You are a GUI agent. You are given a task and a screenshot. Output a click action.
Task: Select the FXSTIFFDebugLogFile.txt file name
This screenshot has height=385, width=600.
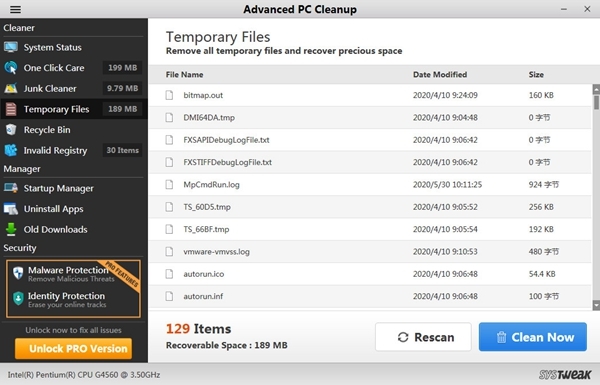[227, 162]
